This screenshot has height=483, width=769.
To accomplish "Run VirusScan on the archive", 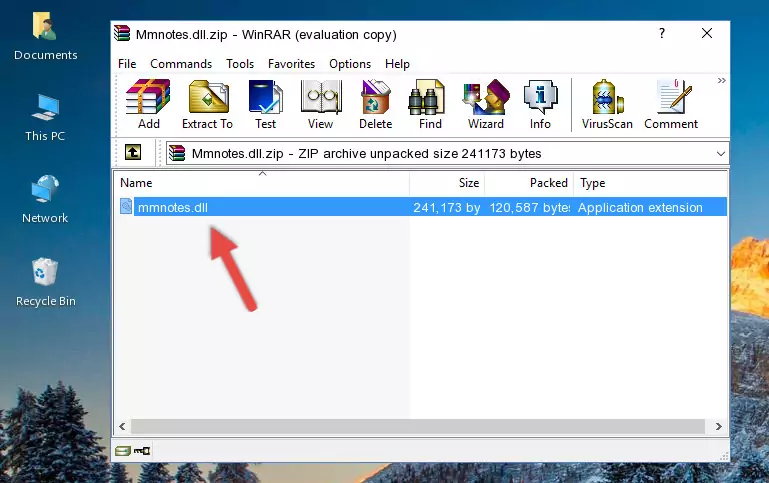I will [x=607, y=104].
